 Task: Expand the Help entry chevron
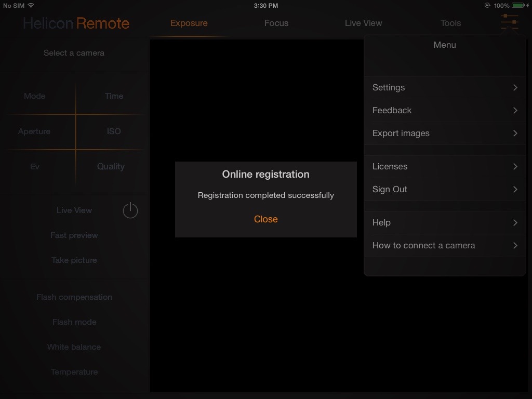click(x=515, y=222)
